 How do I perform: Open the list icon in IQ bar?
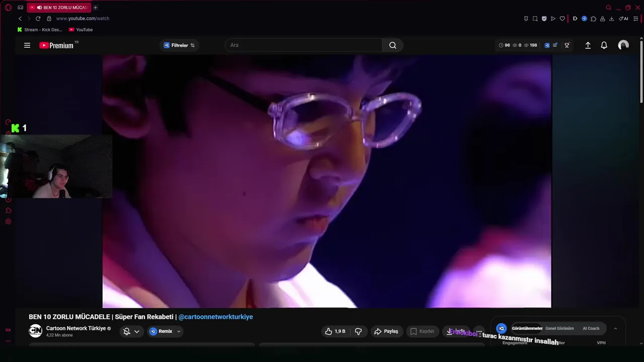click(555, 45)
